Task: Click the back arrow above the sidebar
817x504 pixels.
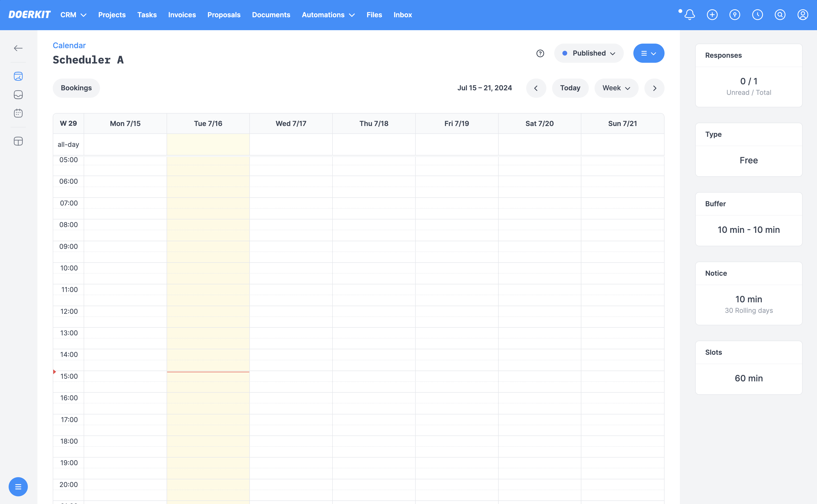Action: tap(18, 48)
